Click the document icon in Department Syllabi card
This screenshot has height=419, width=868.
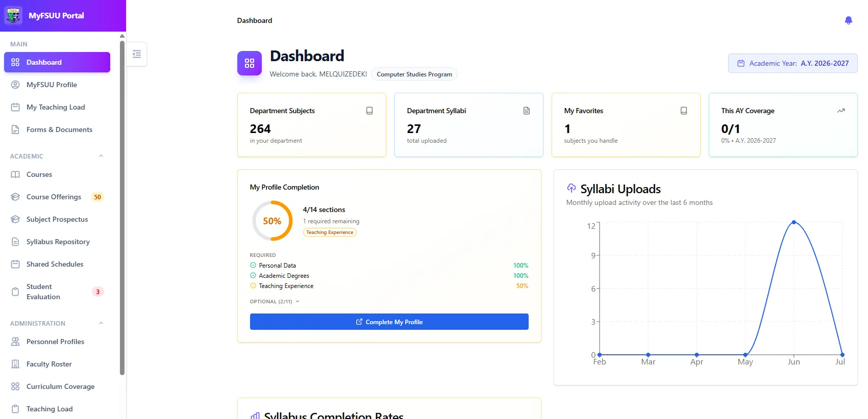pyautogui.click(x=527, y=111)
